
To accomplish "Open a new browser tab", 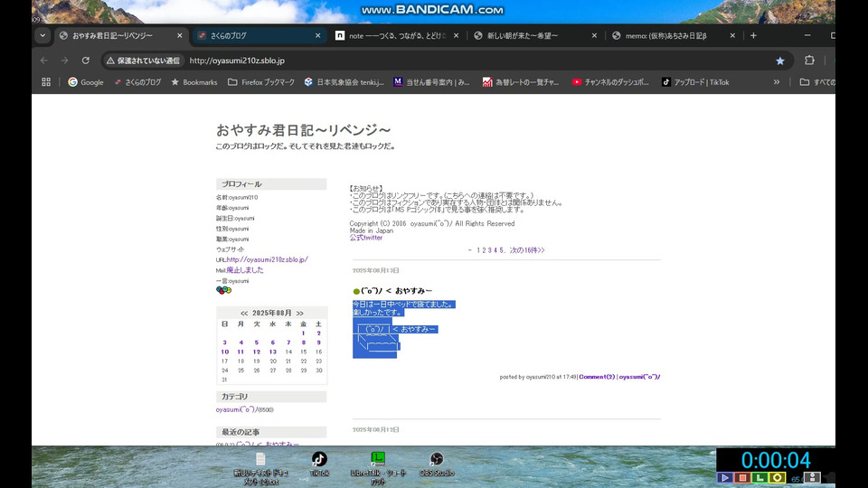I will (753, 35).
